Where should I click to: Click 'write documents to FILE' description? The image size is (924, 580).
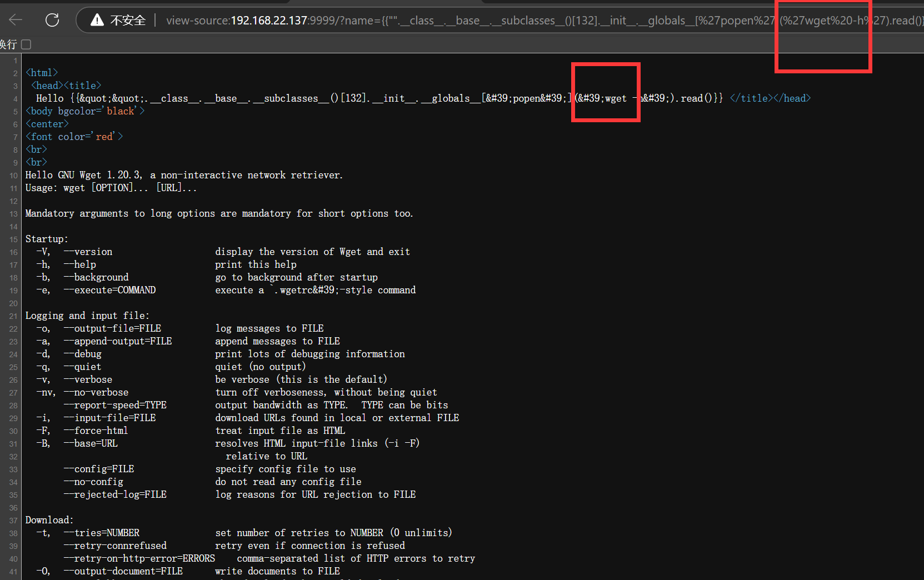(278, 571)
